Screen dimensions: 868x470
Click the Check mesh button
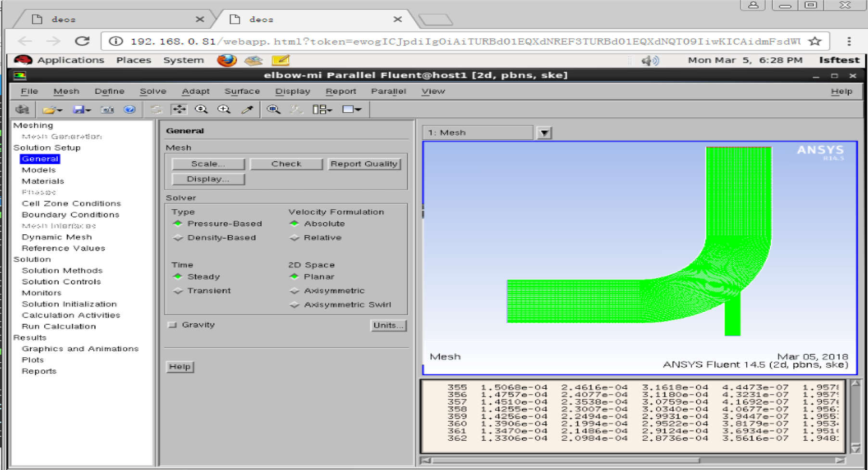click(286, 164)
